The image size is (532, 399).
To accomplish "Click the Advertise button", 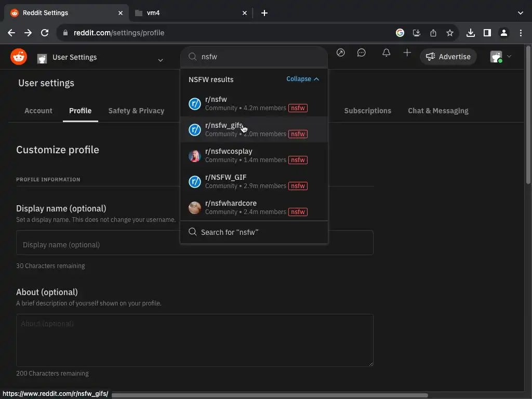I will tap(448, 57).
